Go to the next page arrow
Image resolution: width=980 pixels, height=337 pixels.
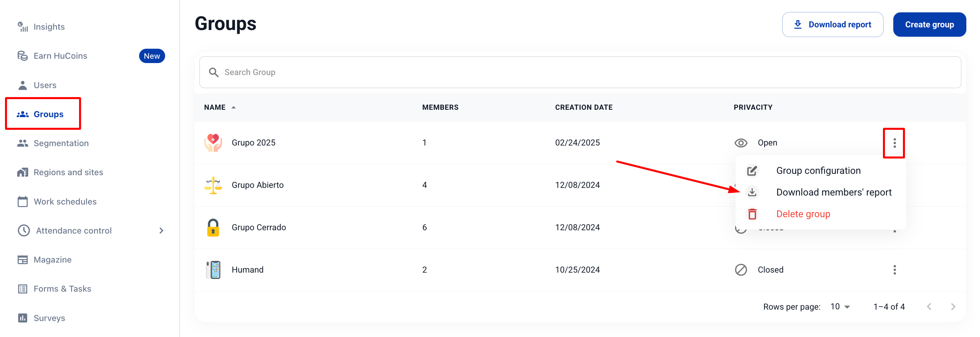pos(953,307)
